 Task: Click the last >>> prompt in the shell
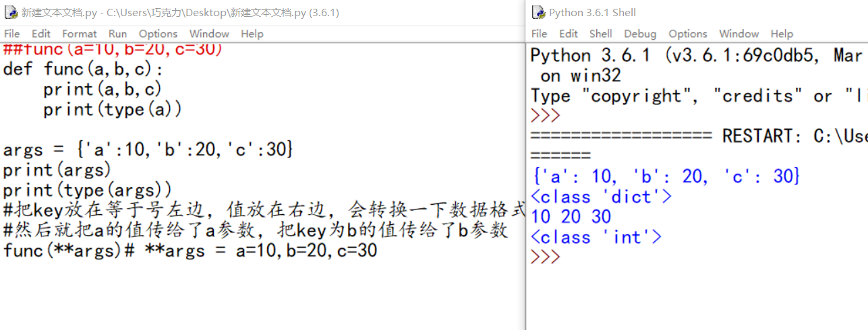(x=546, y=257)
